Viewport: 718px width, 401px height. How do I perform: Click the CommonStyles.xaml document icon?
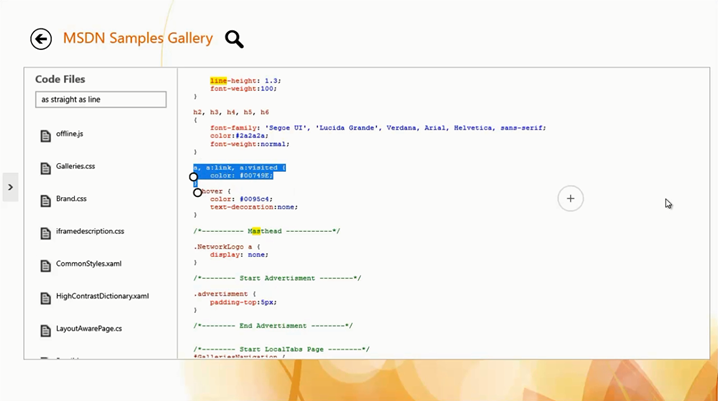click(45, 266)
